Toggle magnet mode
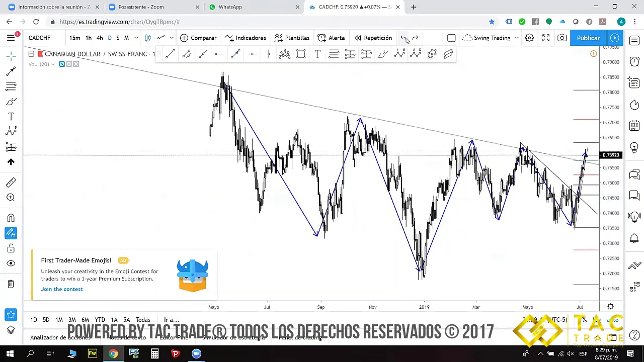Screen dimensions: 644x362 click(x=11, y=218)
